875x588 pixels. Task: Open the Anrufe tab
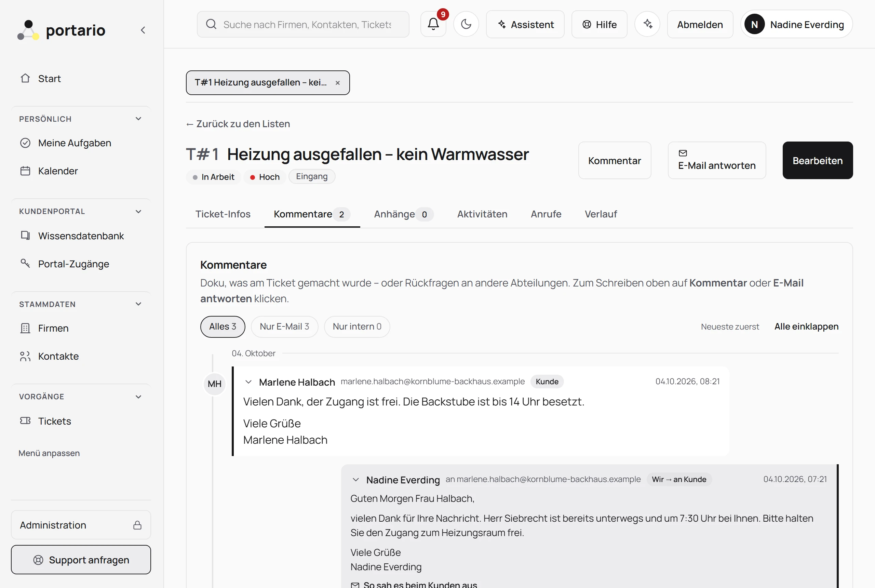(546, 214)
